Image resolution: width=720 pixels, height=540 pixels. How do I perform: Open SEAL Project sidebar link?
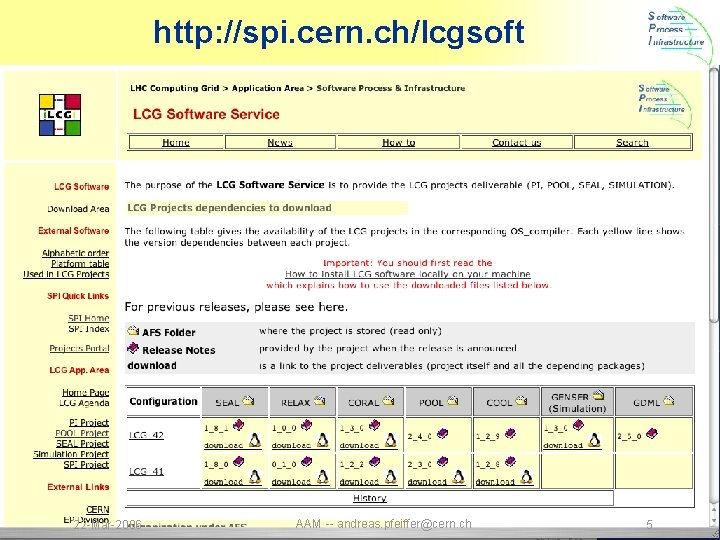82,444
